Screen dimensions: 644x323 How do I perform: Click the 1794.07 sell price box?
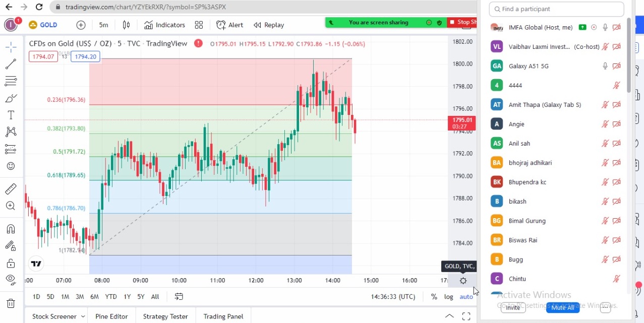(x=43, y=57)
